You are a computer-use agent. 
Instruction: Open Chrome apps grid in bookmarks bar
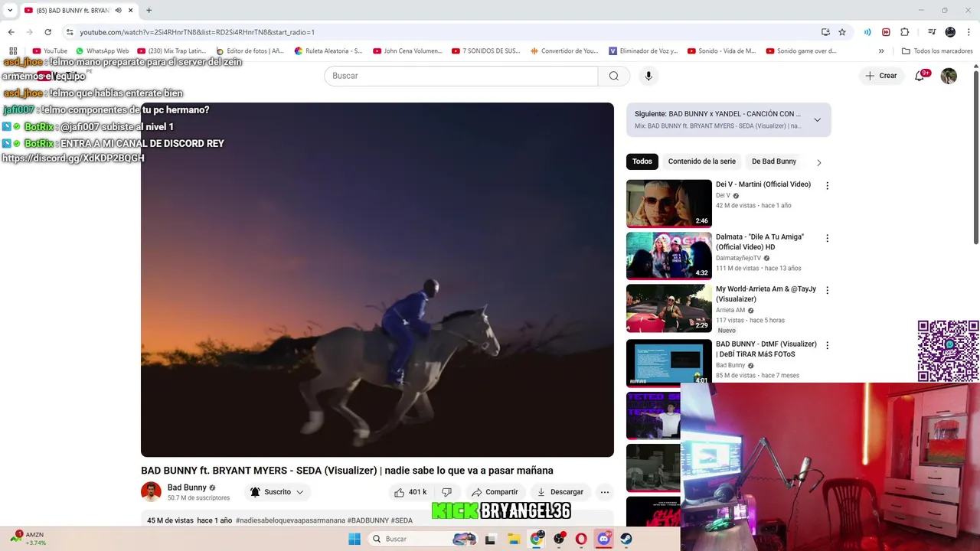coord(13,51)
